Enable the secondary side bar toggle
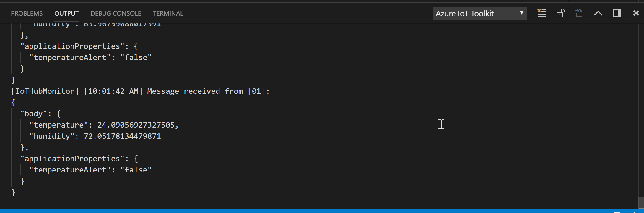 click(617, 13)
